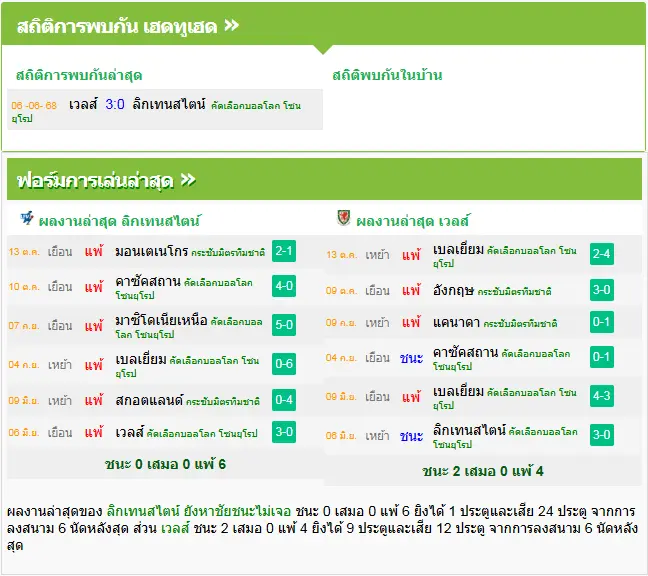Click the 0-1 badge in Wales' คาซัคสถาน row
The width and height of the screenshot is (648, 576).
coord(602,357)
